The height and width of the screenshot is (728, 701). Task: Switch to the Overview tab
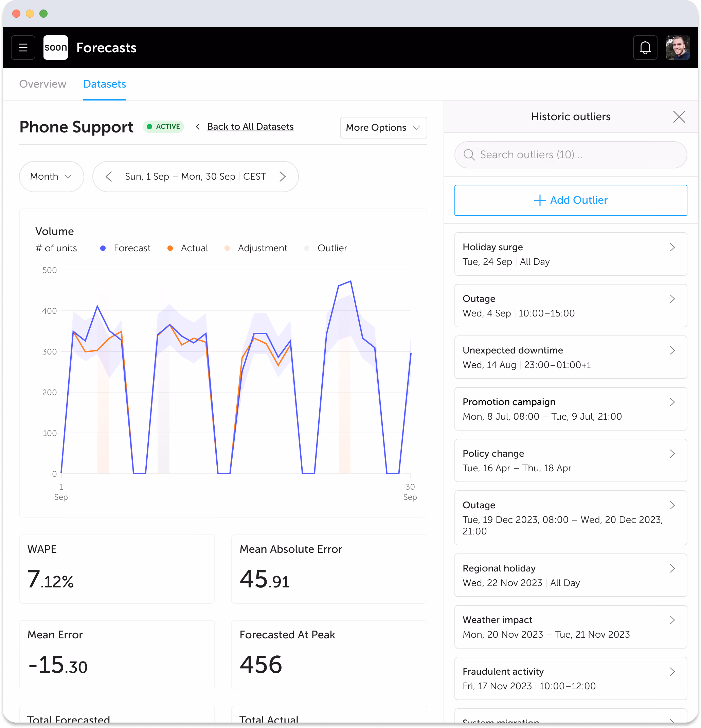[42, 84]
